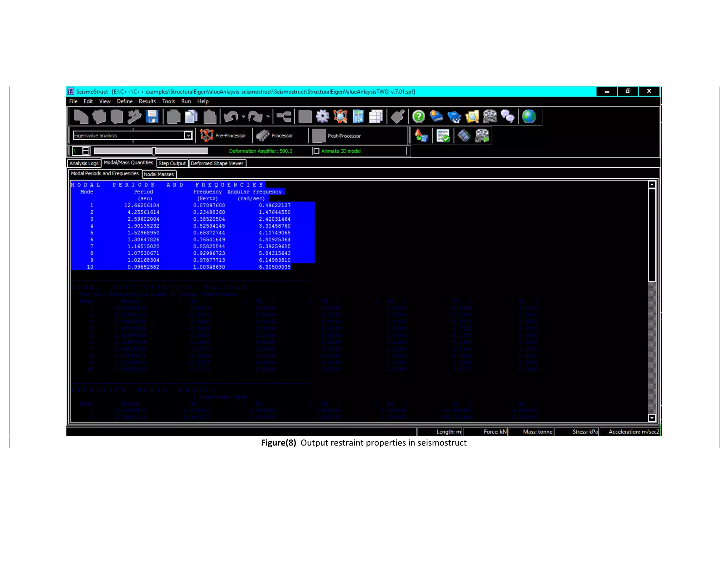Click mode 1 period value 12.66206104
728x562 pixels.
[x=142, y=205]
